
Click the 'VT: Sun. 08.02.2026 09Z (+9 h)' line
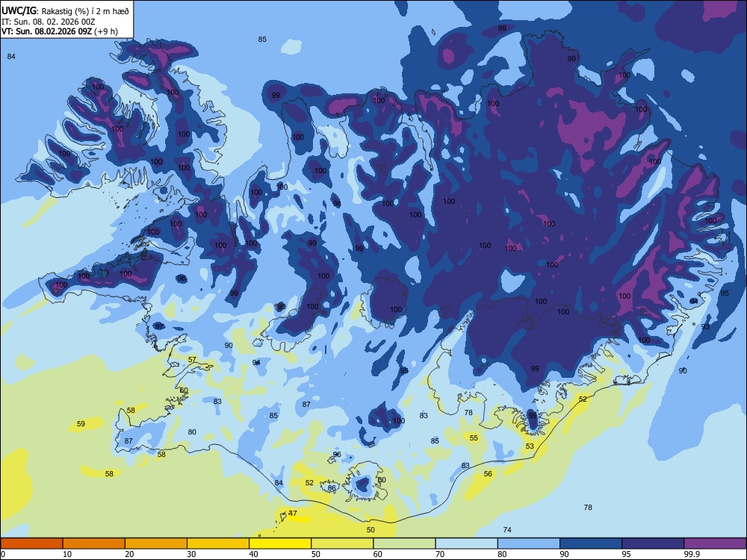pyautogui.click(x=60, y=32)
